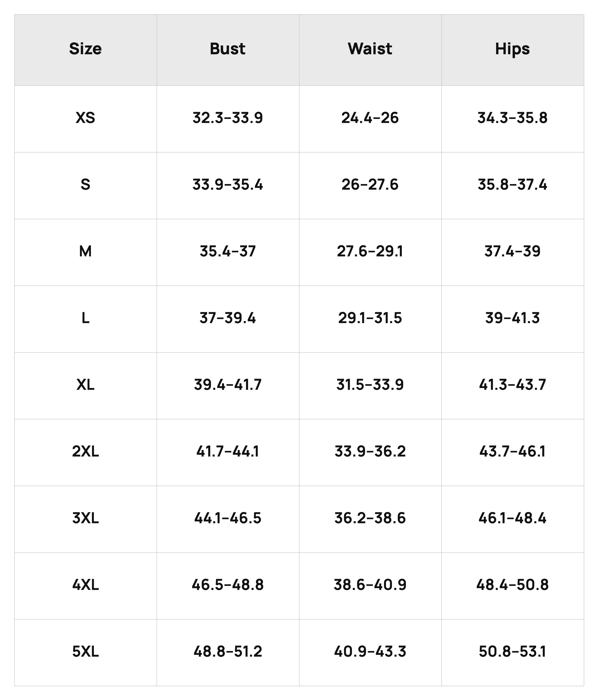Select bust value 44.1–46.5 for 3XL

(228, 518)
